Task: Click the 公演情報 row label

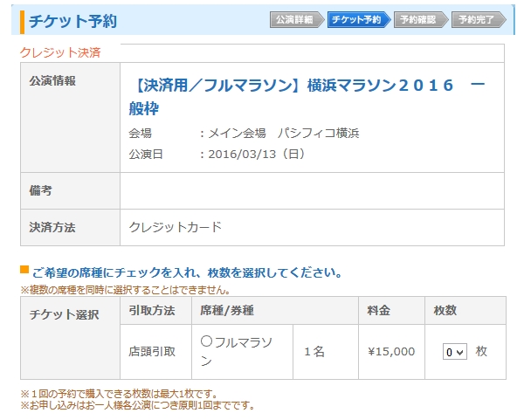Action: pos(52,81)
